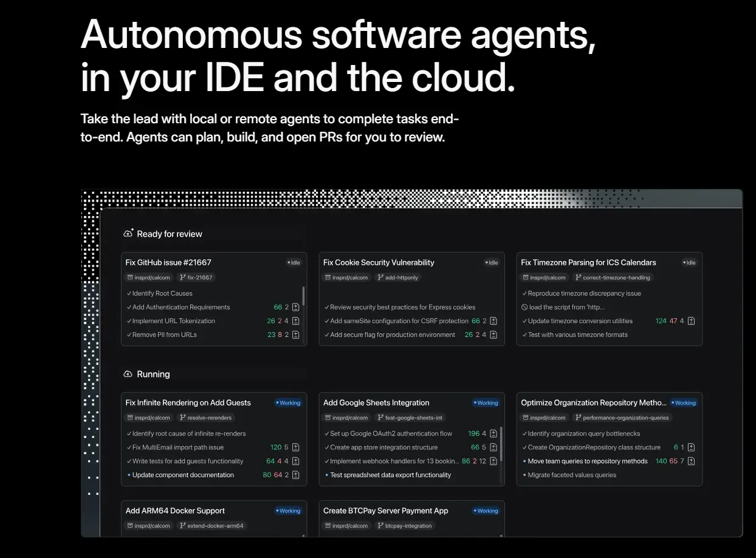Screen dimensions: 756x558
Task: Click the Working badge on Create BTCPay Server Payment App
Action: coord(485,511)
